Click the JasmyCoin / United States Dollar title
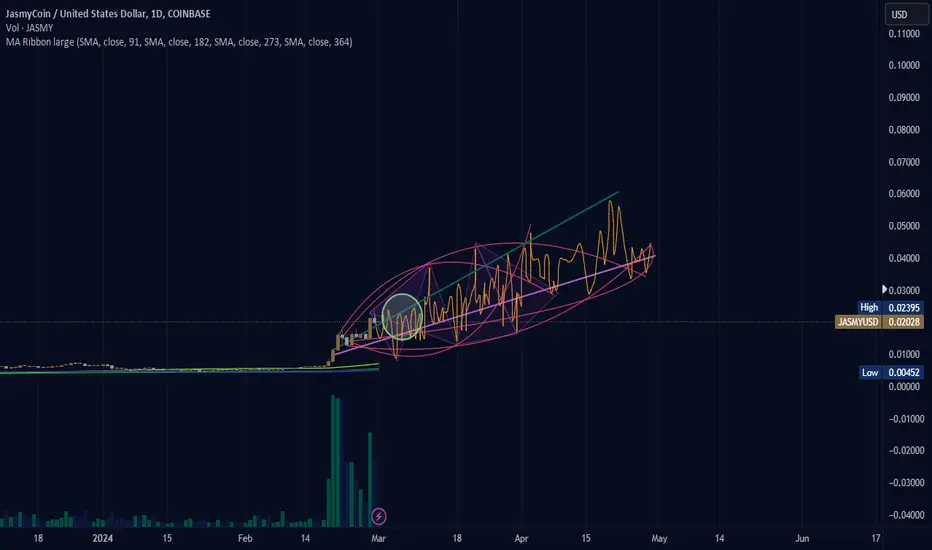 coord(108,14)
